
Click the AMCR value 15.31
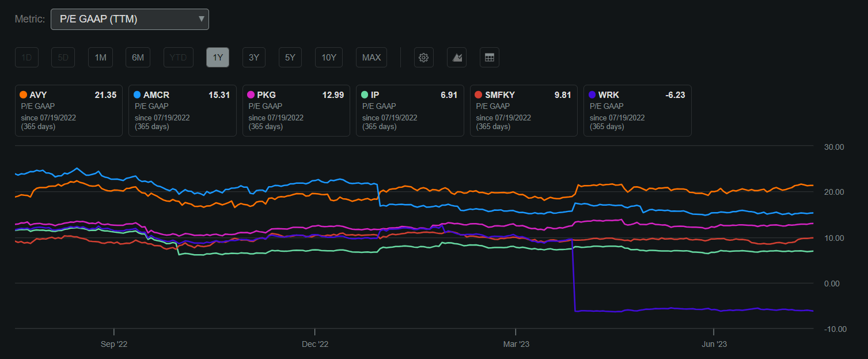[219, 95]
